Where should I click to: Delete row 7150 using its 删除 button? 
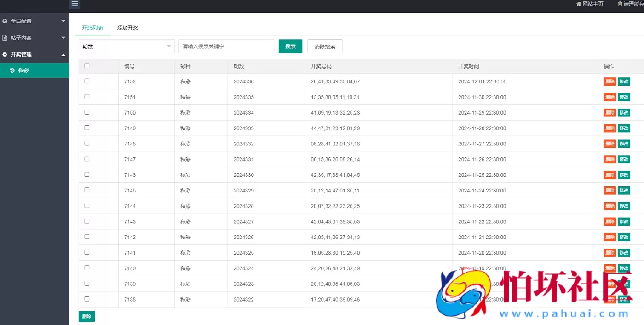point(609,113)
